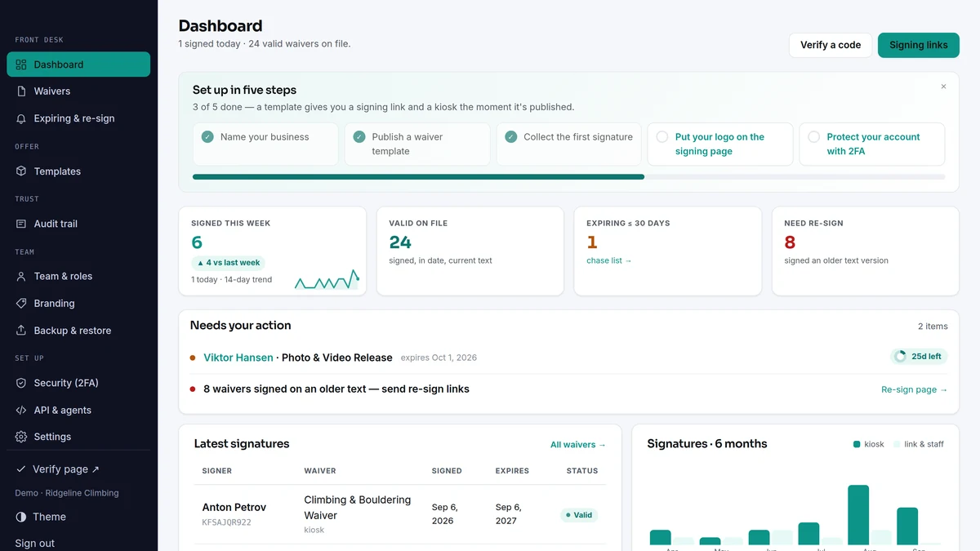Click the link & staff legend swatch
Image resolution: width=980 pixels, height=551 pixels.
click(x=897, y=444)
